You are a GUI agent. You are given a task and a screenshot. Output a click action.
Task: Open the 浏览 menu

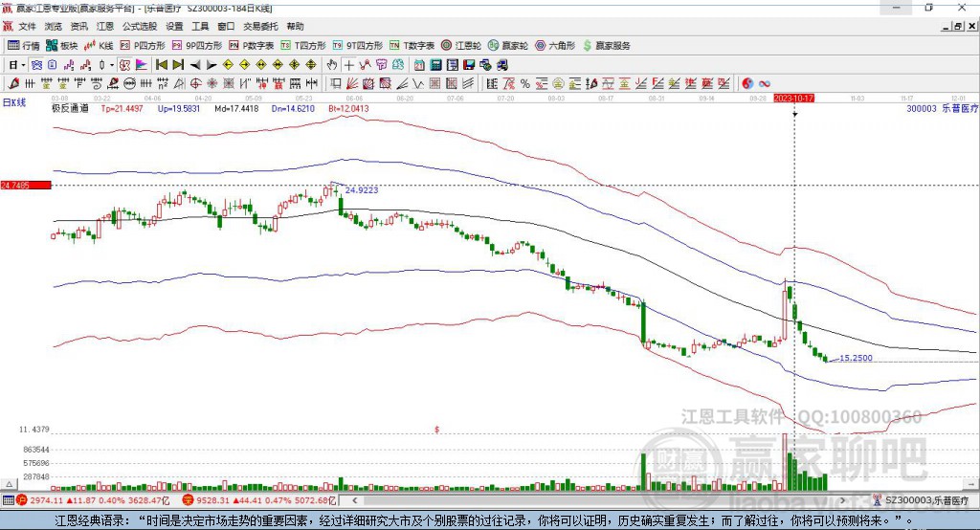coord(54,26)
